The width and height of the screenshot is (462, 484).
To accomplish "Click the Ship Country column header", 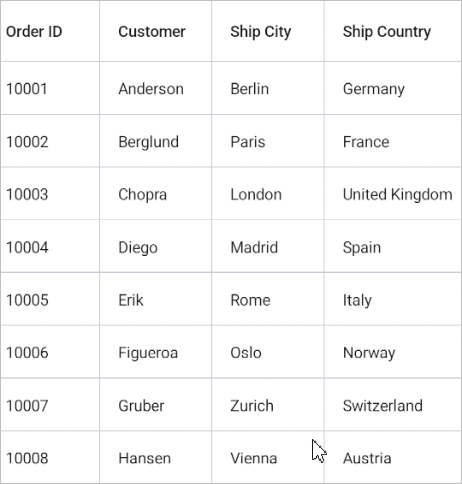I will pyautogui.click(x=393, y=31).
